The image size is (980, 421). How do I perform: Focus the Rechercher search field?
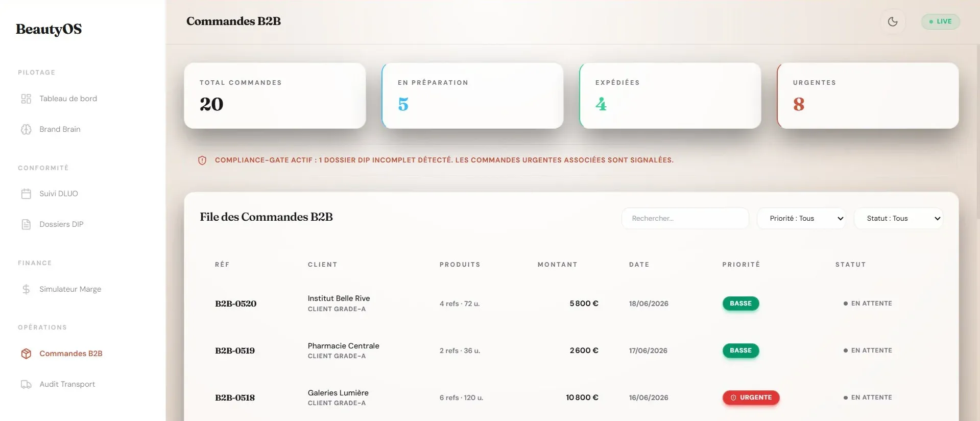click(x=685, y=218)
